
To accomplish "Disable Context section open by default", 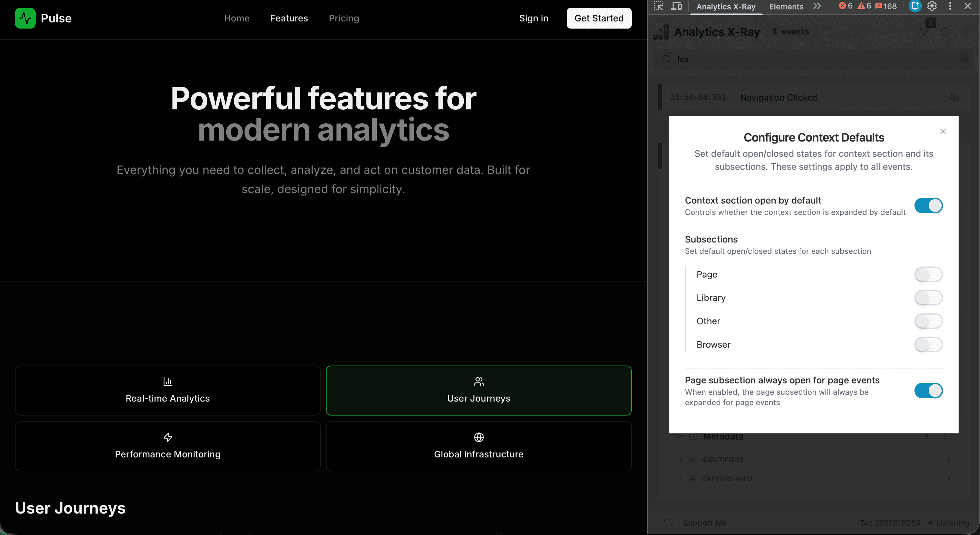I will pos(928,205).
